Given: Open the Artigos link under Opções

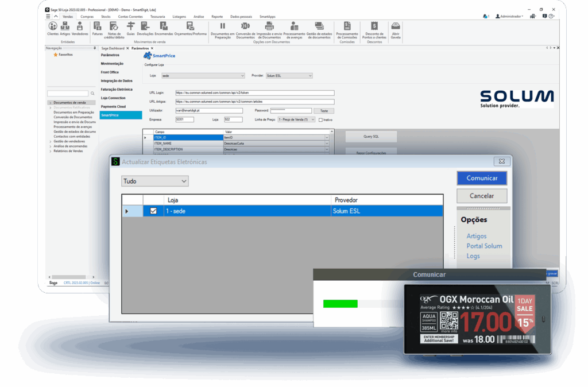Looking at the screenshot, I should (476, 236).
